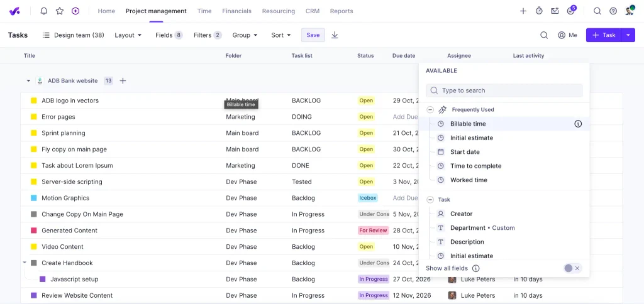Click the Type to search field
The width and height of the screenshot is (644, 304).
(x=504, y=90)
